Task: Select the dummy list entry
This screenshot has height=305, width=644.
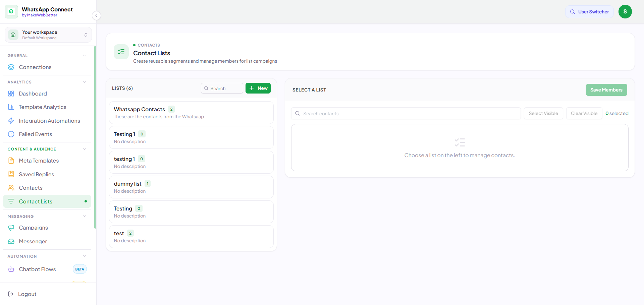Action: click(x=191, y=187)
